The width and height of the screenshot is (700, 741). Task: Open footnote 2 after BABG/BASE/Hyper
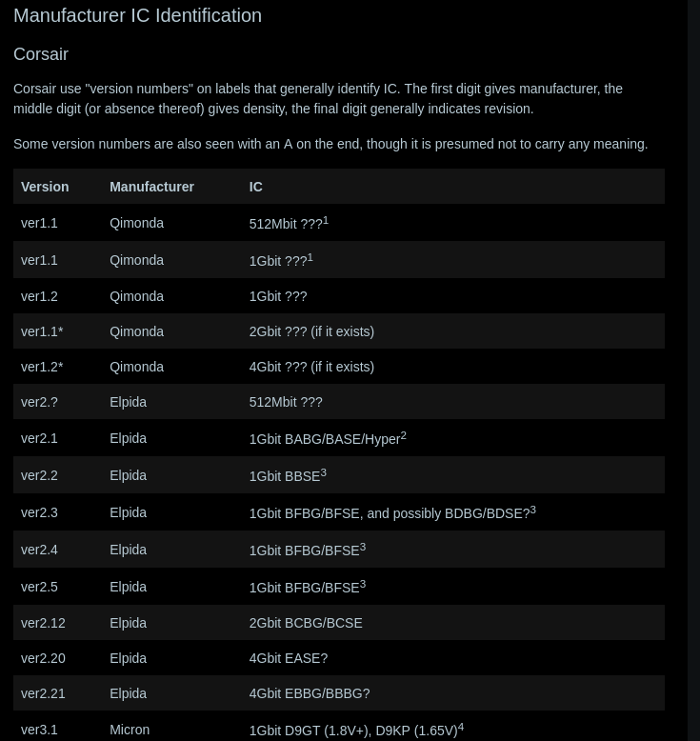[403, 435]
